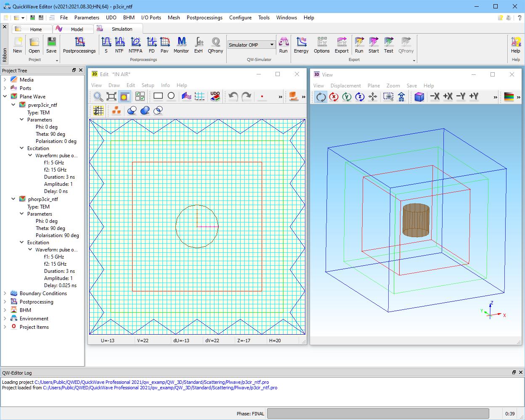This screenshot has height=420, width=525.
Task: Set the 3D view to +X direction
Action: pos(448,96)
